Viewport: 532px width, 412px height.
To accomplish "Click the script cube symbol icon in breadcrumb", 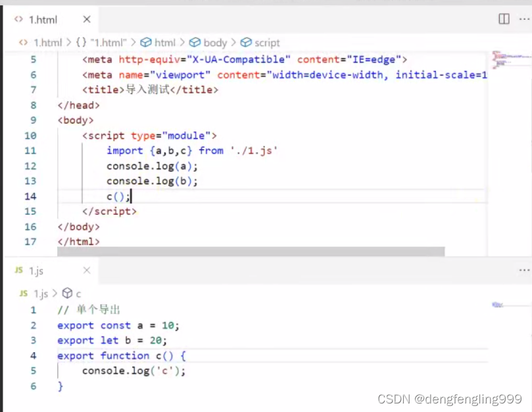I will tap(246, 43).
